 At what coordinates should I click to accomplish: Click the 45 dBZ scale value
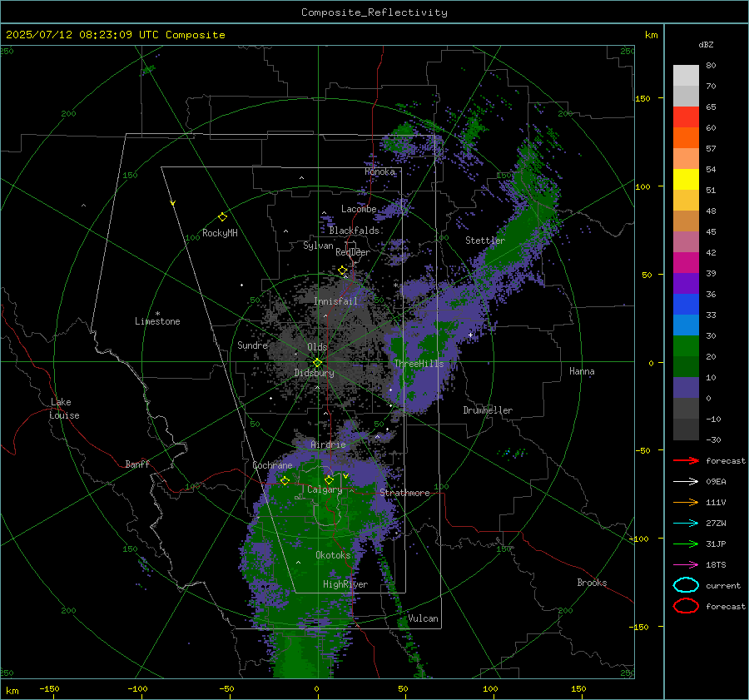click(x=711, y=231)
